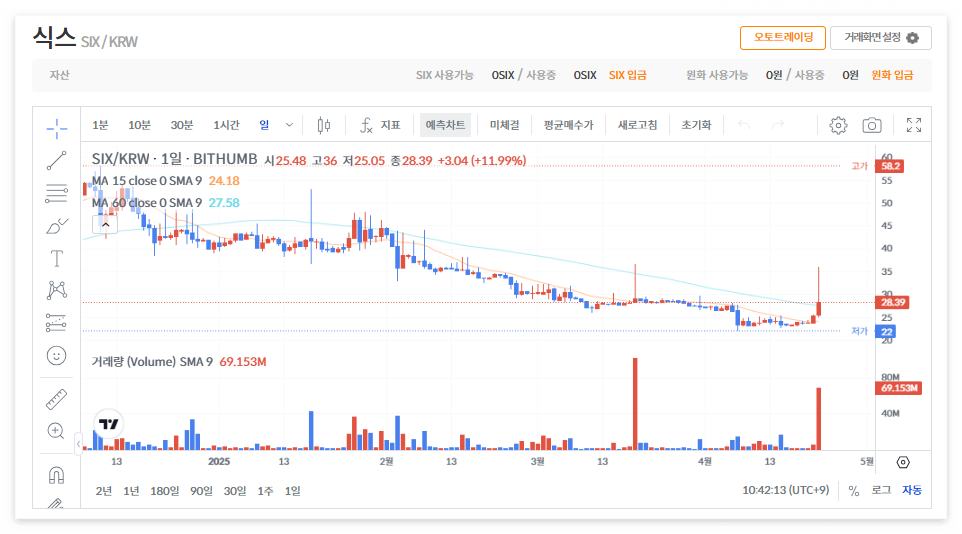Open the time axis settings icon
962x534 pixels.
click(x=903, y=462)
